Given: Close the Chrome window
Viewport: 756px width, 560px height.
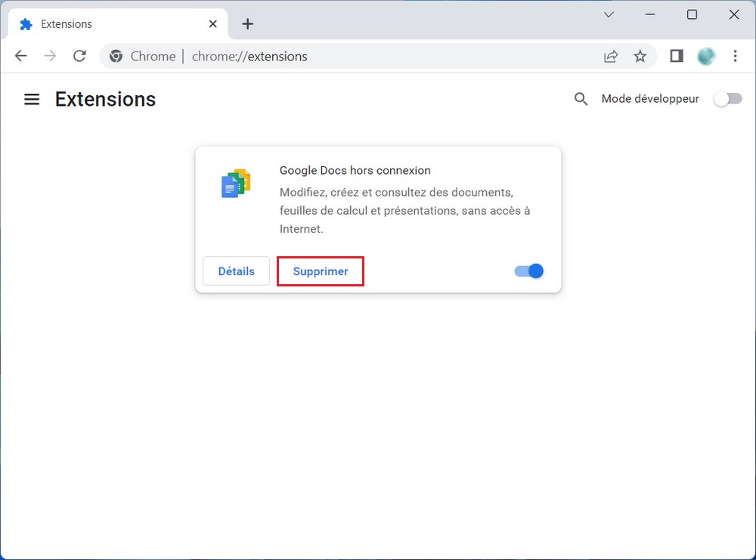Looking at the screenshot, I should [734, 14].
